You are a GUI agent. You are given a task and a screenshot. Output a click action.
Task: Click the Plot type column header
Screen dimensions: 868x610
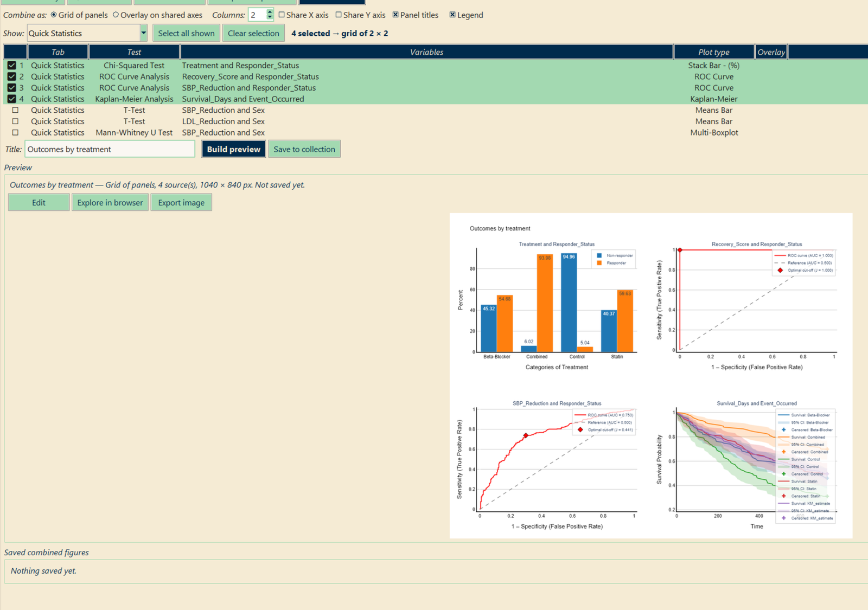pyautogui.click(x=714, y=52)
